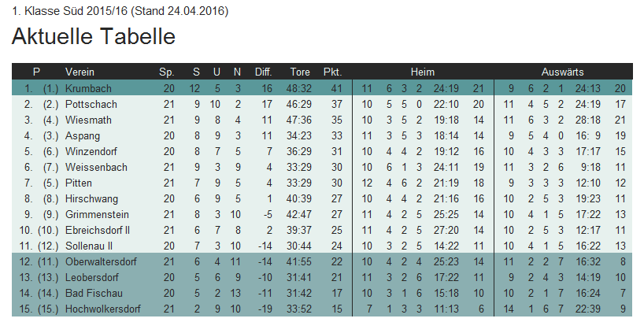Click on Aspang club name
Screen dimensions: 644x322
tap(83, 135)
